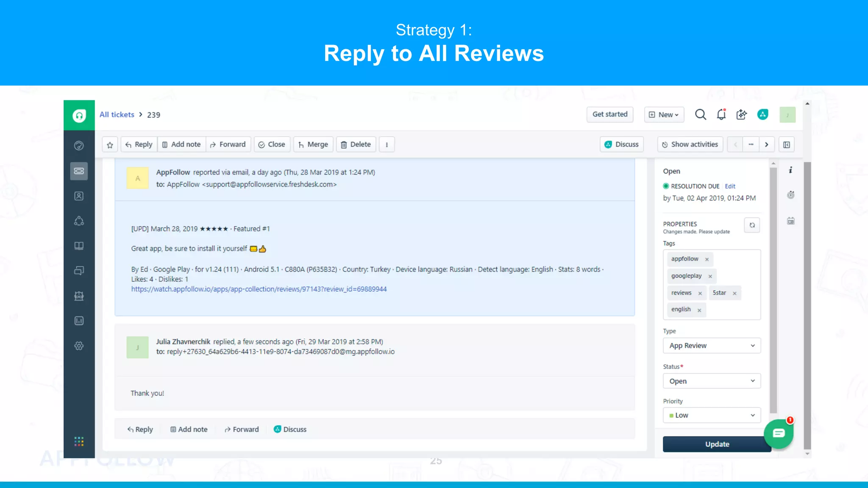
Task: Open the AppFollow review link
Action: click(x=259, y=289)
